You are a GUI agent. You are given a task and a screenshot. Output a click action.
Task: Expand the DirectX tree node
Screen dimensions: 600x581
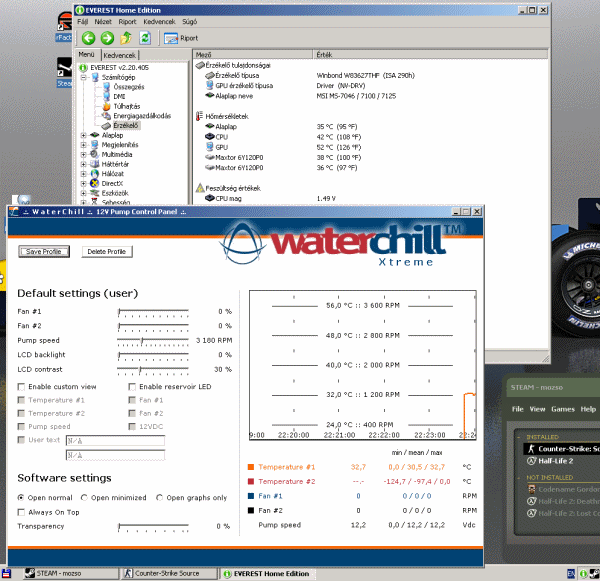pos(83,183)
